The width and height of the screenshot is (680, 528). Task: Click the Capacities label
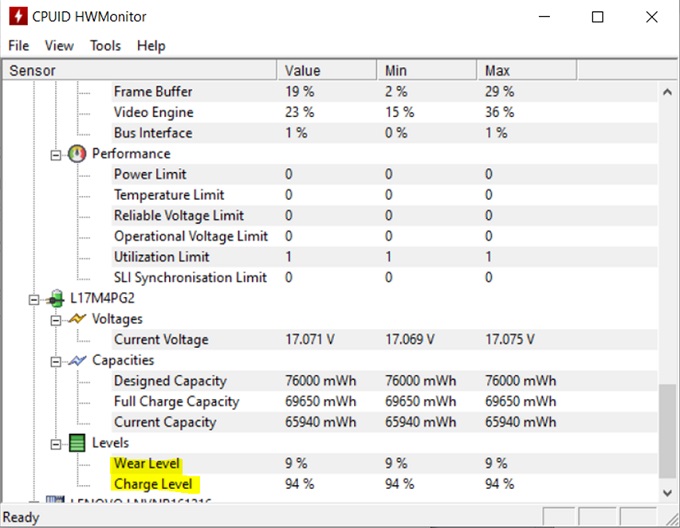123,360
